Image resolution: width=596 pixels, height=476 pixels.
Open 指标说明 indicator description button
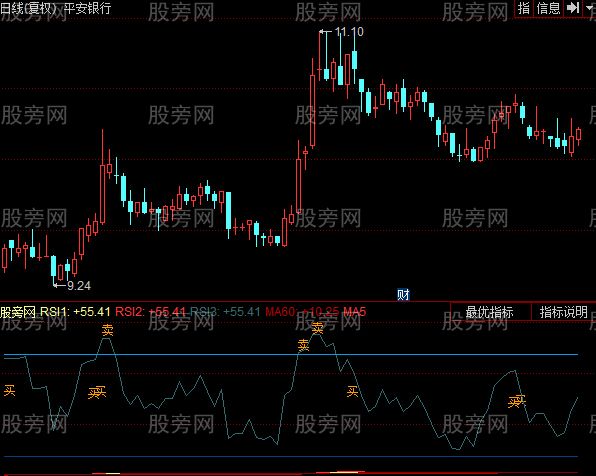point(563,312)
